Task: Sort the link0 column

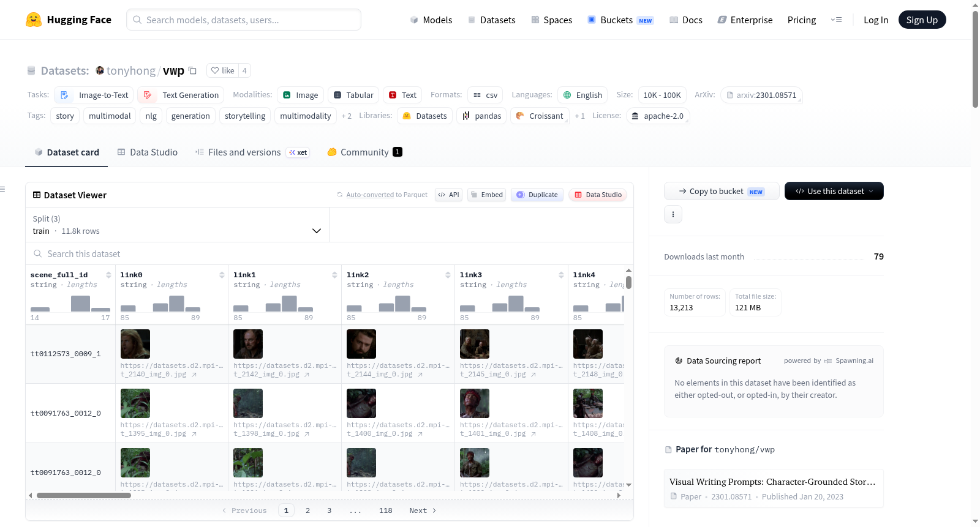Action: tap(222, 275)
